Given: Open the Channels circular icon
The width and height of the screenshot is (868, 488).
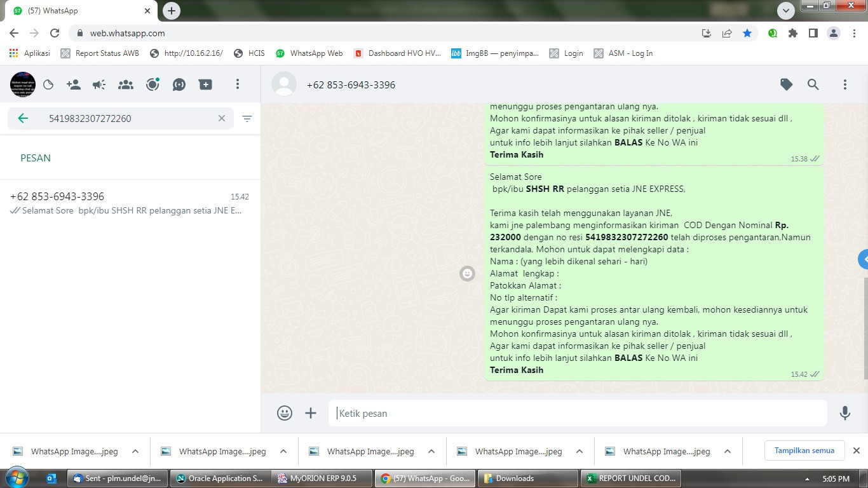Looking at the screenshot, I should (x=153, y=85).
